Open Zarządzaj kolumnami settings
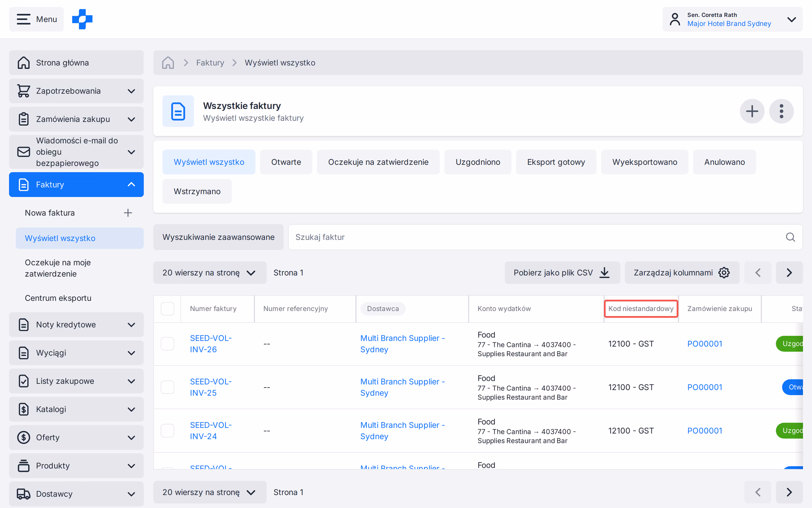The width and height of the screenshot is (812, 508). [x=682, y=273]
